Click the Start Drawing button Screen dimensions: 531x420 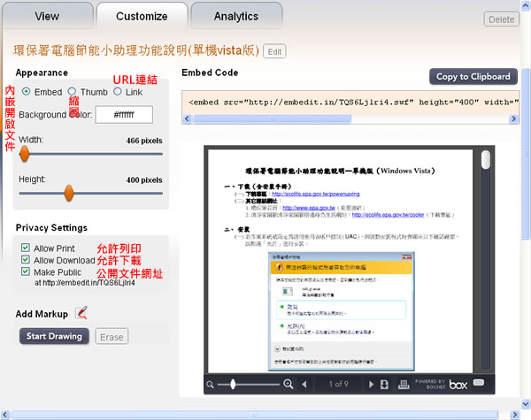point(54,337)
